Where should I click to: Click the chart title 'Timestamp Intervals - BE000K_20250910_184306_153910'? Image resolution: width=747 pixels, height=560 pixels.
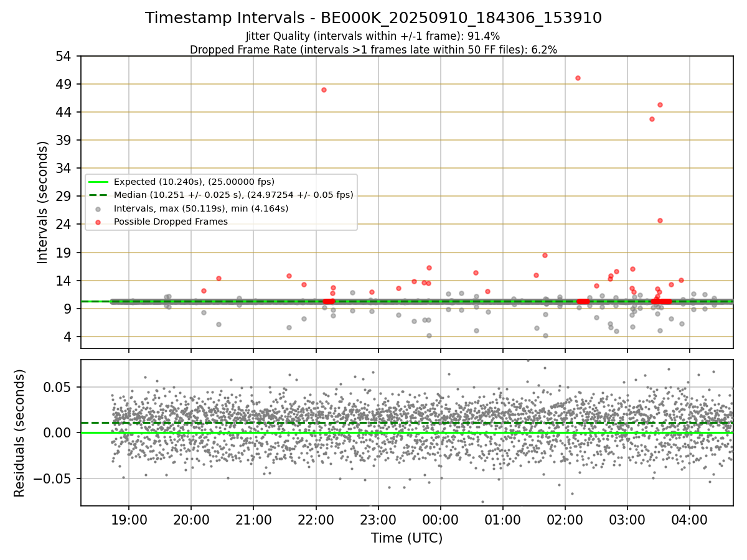point(374,18)
